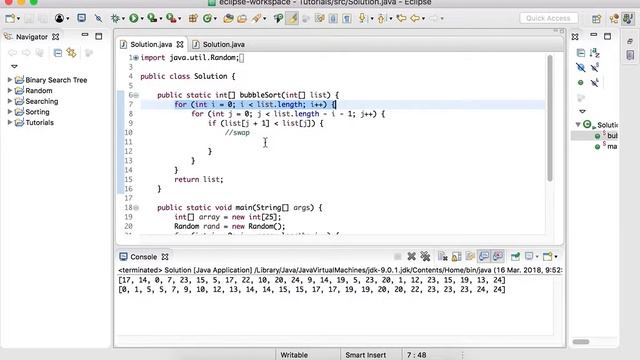The width and height of the screenshot is (640, 360).
Task: Click the editor vertical scrollbar
Action: [x=550, y=118]
